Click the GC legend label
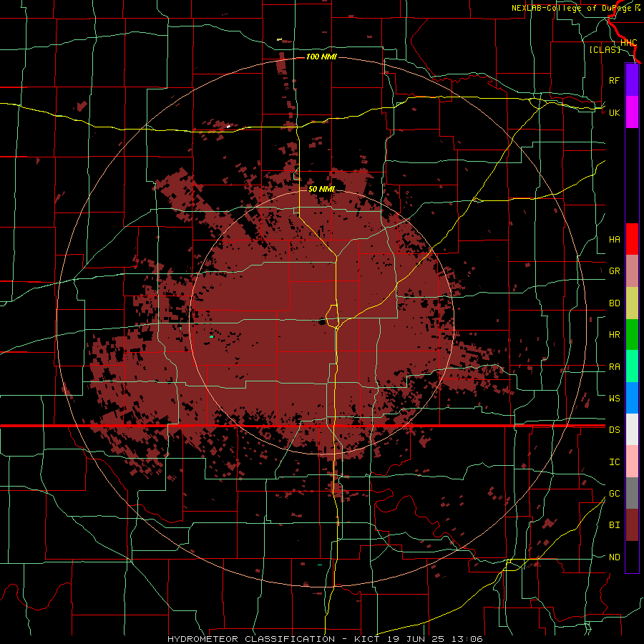Image resolution: width=644 pixels, height=644 pixels. 614,494
